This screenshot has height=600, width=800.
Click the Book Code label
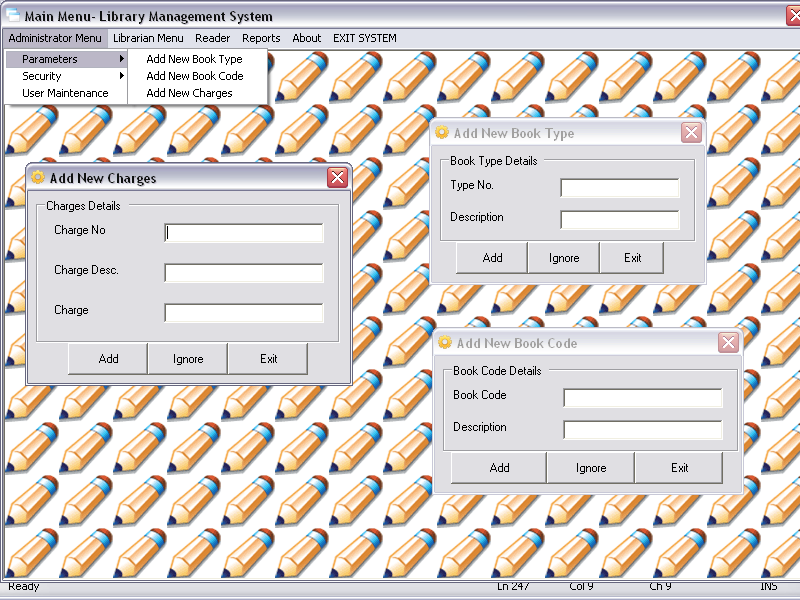tap(480, 395)
